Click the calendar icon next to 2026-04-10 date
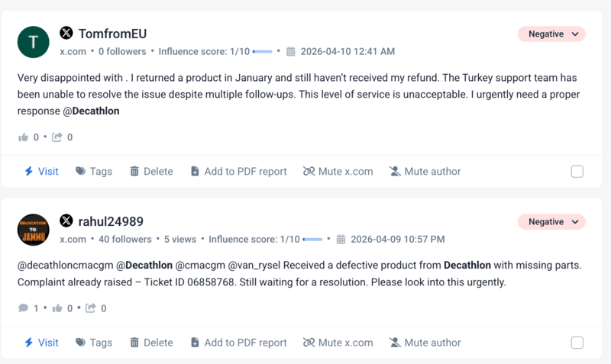611x364 pixels. [x=290, y=52]
